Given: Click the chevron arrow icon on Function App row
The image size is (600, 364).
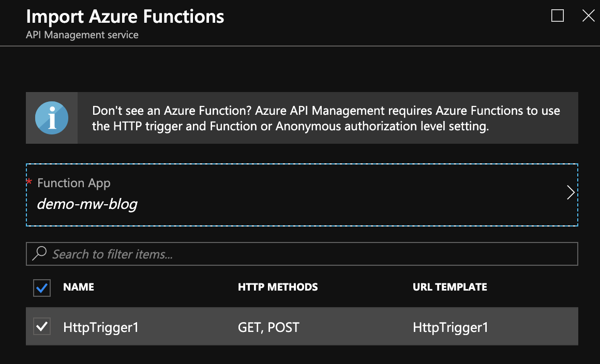Looking at the screenshot, I should click(x=571, y=192).
